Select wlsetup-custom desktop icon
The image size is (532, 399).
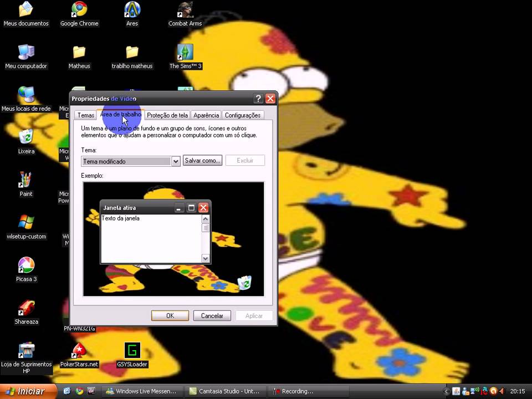(26, 227)
